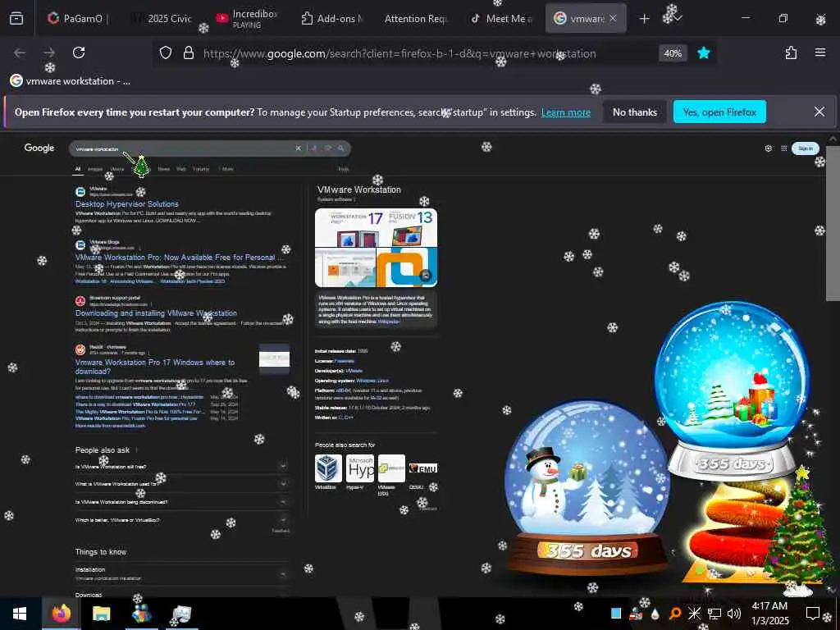Viewport: 840px width, 630px height.
Task: Select the Images results tab
Action: (x=95, y=169)
